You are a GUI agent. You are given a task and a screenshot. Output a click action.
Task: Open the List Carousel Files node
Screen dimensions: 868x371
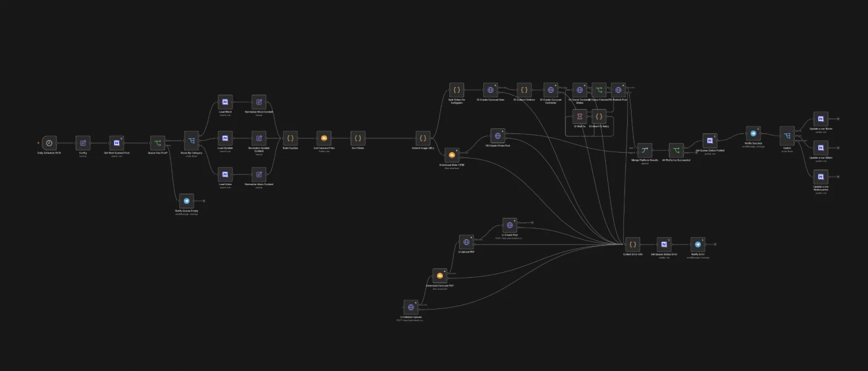pos(324,138)
